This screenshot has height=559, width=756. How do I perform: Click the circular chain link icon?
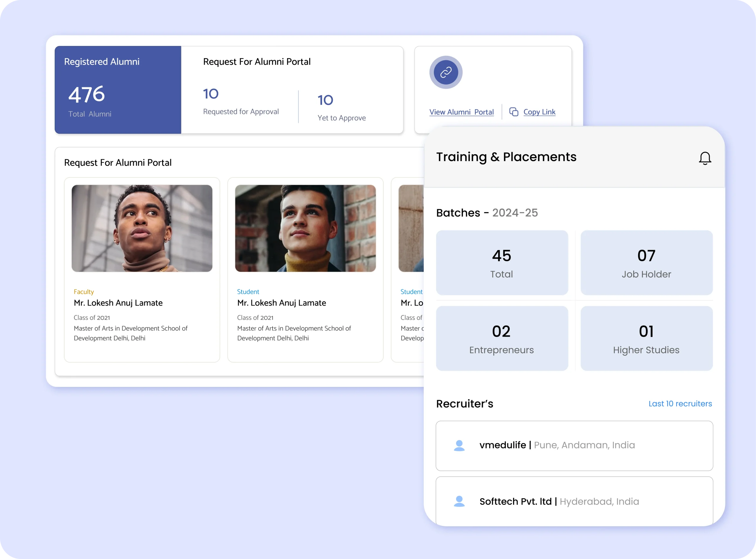(446, 72)
